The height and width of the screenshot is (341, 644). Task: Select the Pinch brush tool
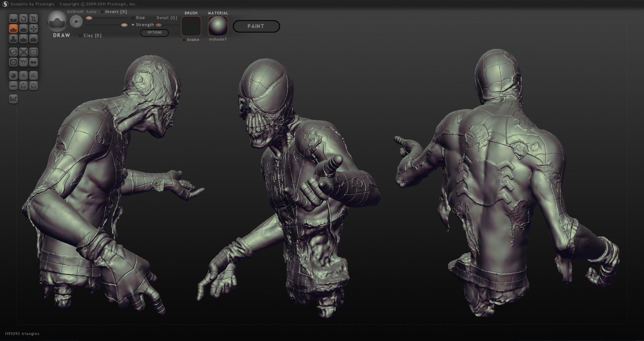23,39
